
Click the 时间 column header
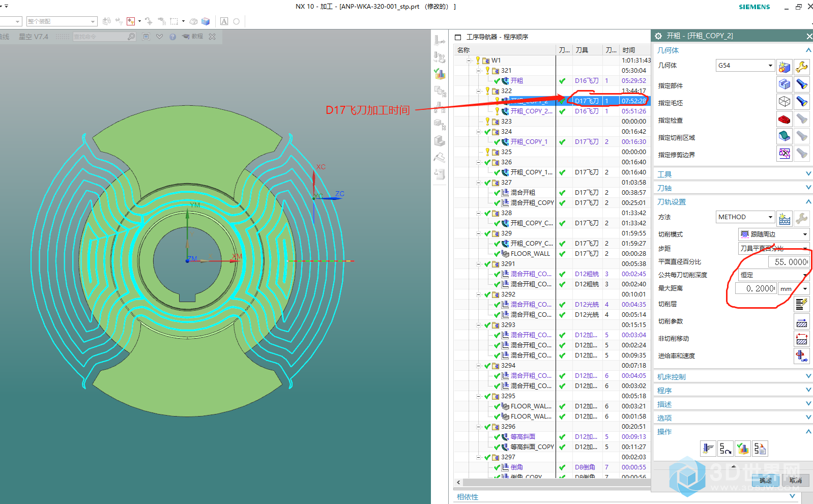coord(635,50)
